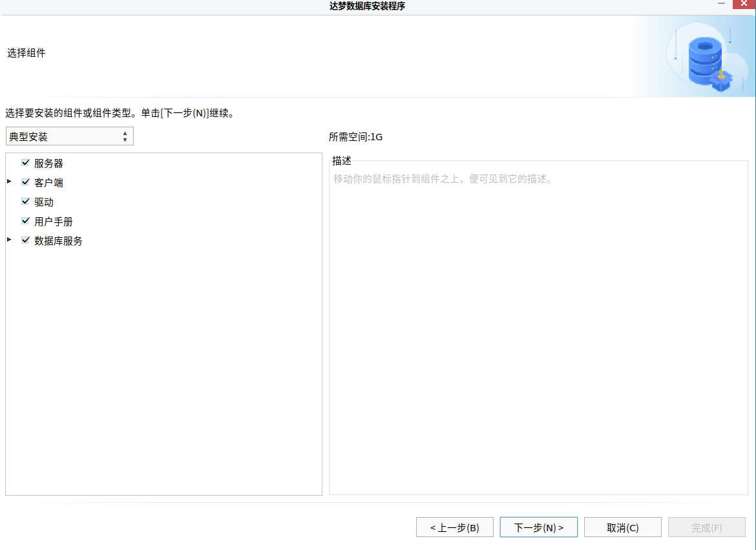
Task: Minimize the installer window
Action: click(x=721, y=4)
